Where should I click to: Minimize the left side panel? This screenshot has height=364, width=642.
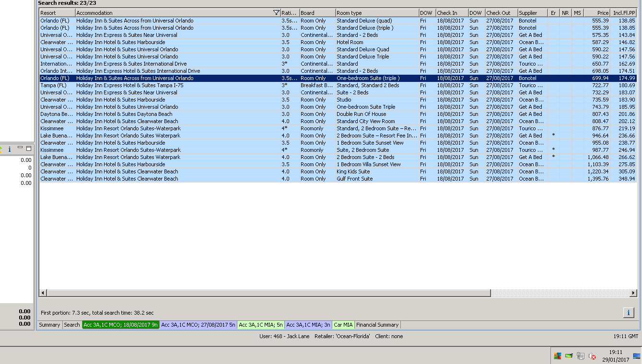(20, 148)
